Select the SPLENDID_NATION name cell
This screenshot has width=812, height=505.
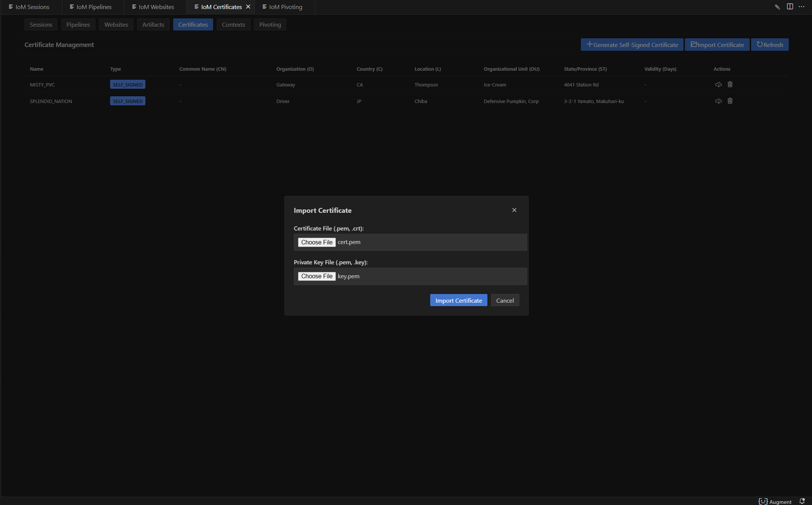click(51, 101)
